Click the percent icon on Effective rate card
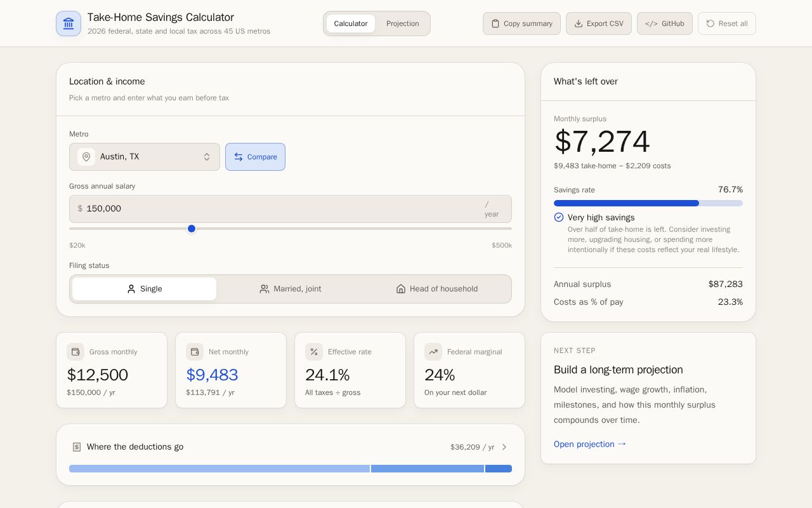The height and width of the screenshot is (508, 812). (x=314, y=352)
